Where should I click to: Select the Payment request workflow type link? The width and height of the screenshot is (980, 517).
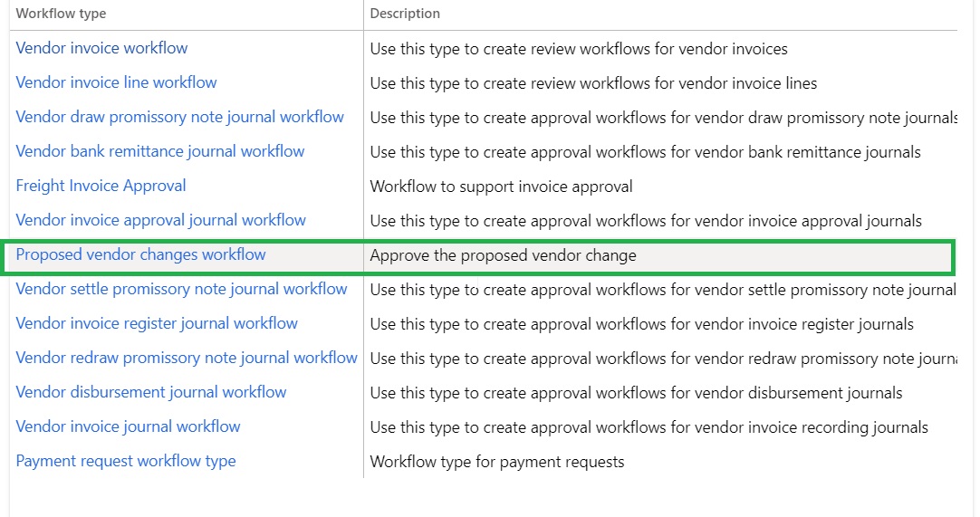[x=125, y=461]
